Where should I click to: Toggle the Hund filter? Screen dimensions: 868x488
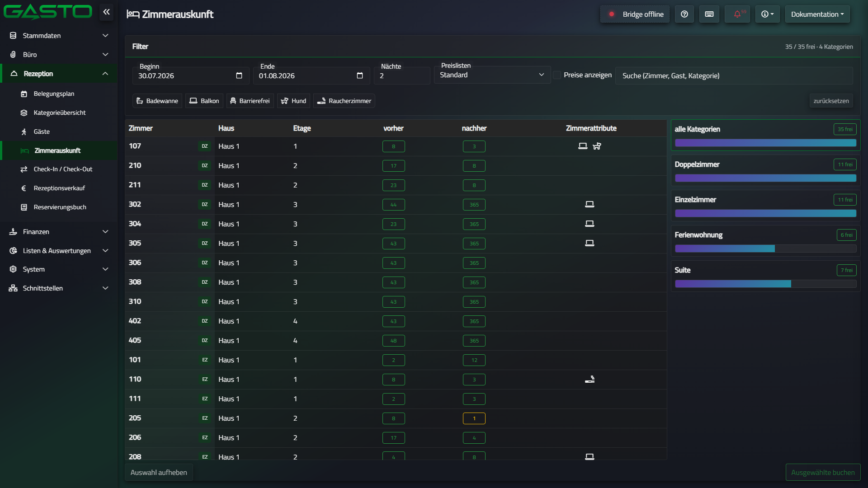pos(293,101)
